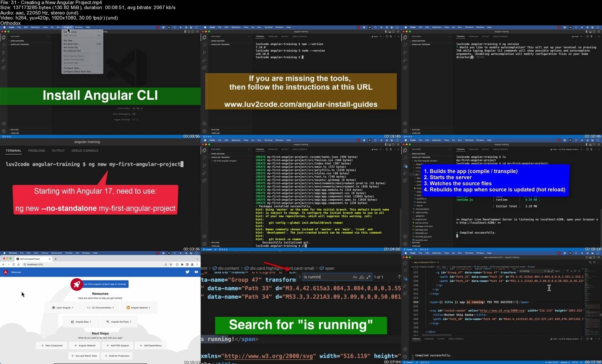Click New Component next-step button

coord(52,346)
